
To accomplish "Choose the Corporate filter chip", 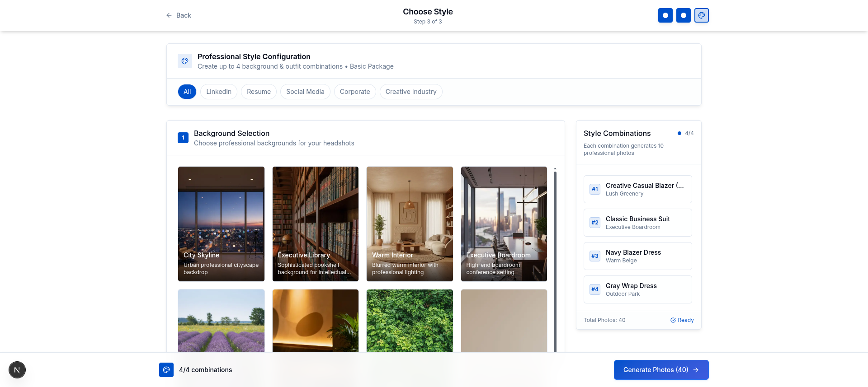I will pos(355,92).
